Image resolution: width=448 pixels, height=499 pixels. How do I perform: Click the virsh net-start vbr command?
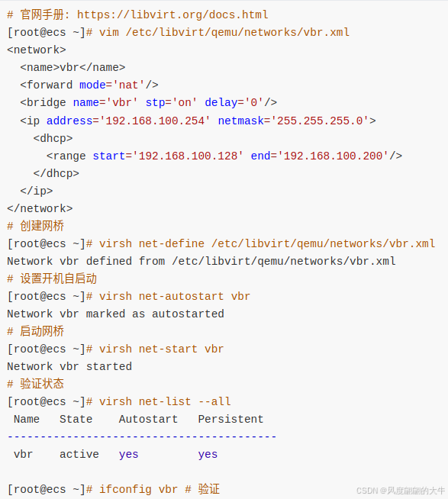click(162, 349)
